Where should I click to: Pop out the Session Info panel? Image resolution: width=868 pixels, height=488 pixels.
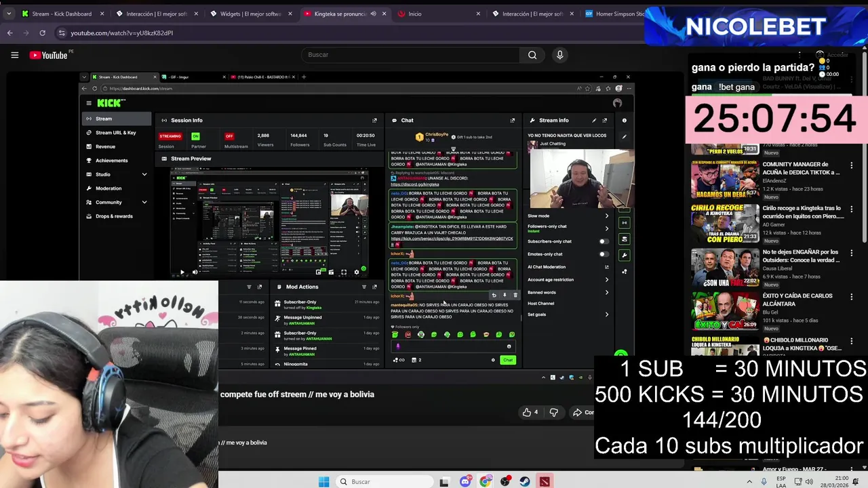pyautogui.click(x=374, y=120)
